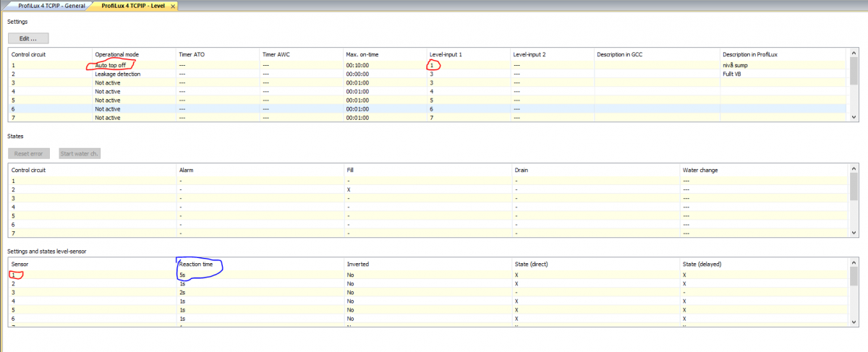Image resolution: width=868 pixels, height=352 pixels.
Task: Click the nivå sump description cell
Action: (x=736, y=65)
